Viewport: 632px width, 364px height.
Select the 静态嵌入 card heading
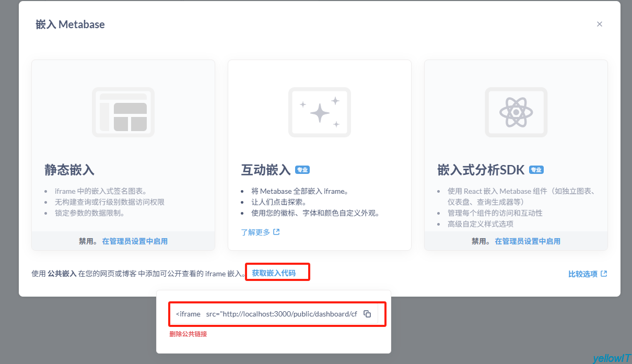[69, 170]
